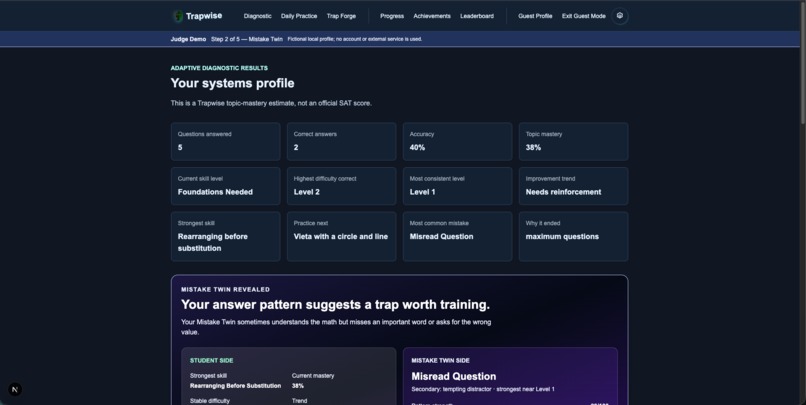Click the 'MISTAKE TWIN SIDE' panel label
Screen dimensions: 806x405
point(441,361)
